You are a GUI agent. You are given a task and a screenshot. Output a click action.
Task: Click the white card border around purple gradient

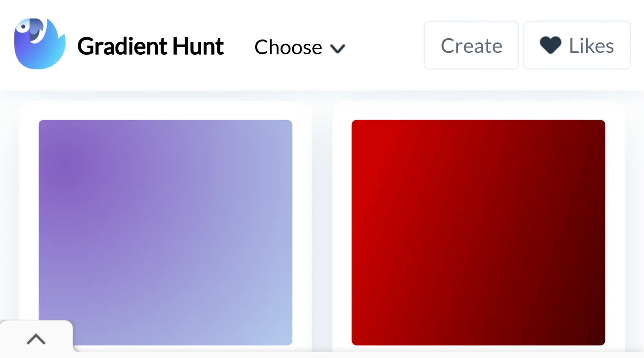click(x=302, y=226)
